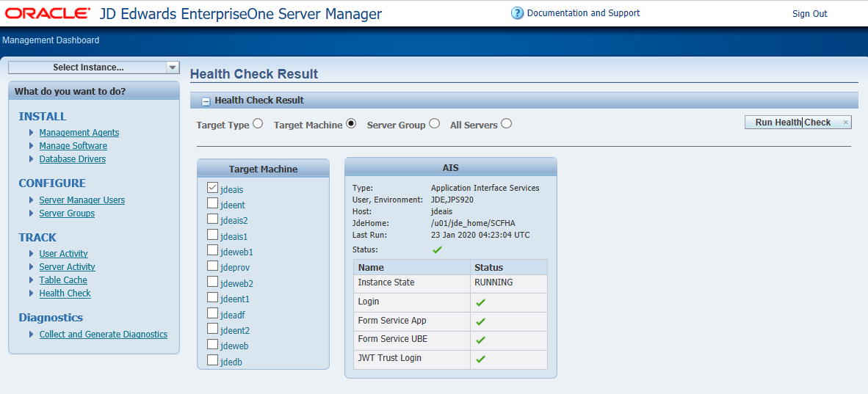868x394 pixels.
Task: Check the jdeprov checkbox
Action: point(212,266)
